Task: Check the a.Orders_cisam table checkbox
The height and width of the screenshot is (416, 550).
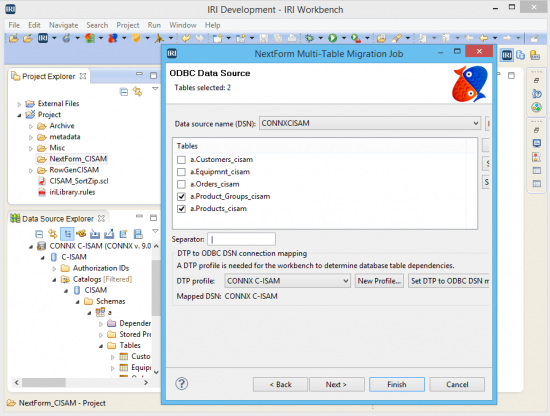Action: [181, 184]
